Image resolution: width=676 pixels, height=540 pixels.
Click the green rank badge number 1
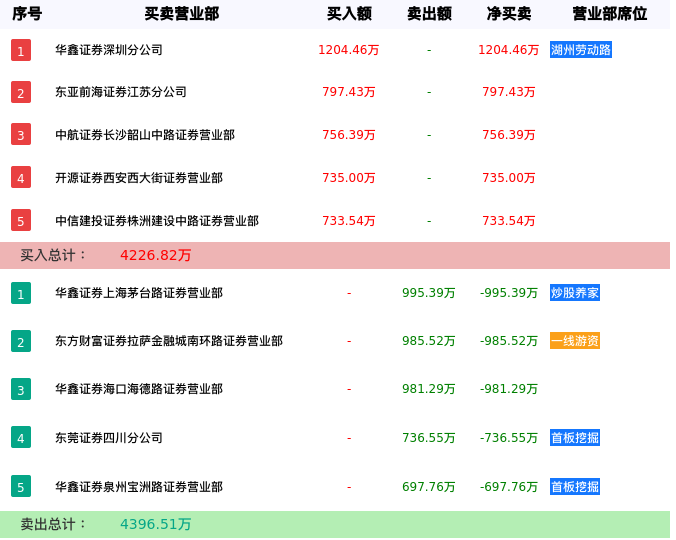[x=21, y=293]
